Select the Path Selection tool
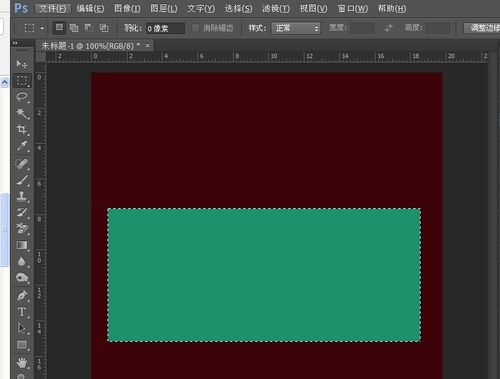500x379 pixels. point(22,328)
